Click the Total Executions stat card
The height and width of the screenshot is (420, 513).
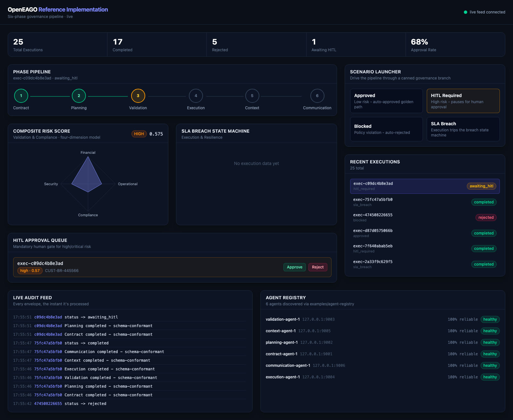coord(58,45)
